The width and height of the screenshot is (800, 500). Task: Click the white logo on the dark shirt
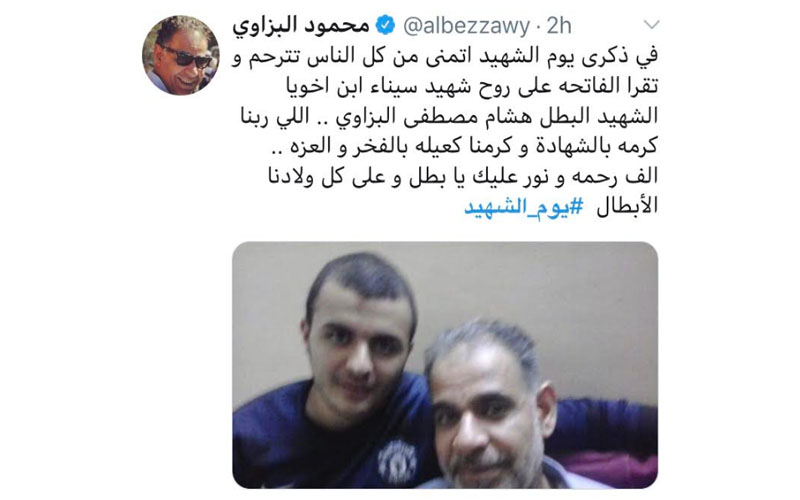(x=397, y=463)
